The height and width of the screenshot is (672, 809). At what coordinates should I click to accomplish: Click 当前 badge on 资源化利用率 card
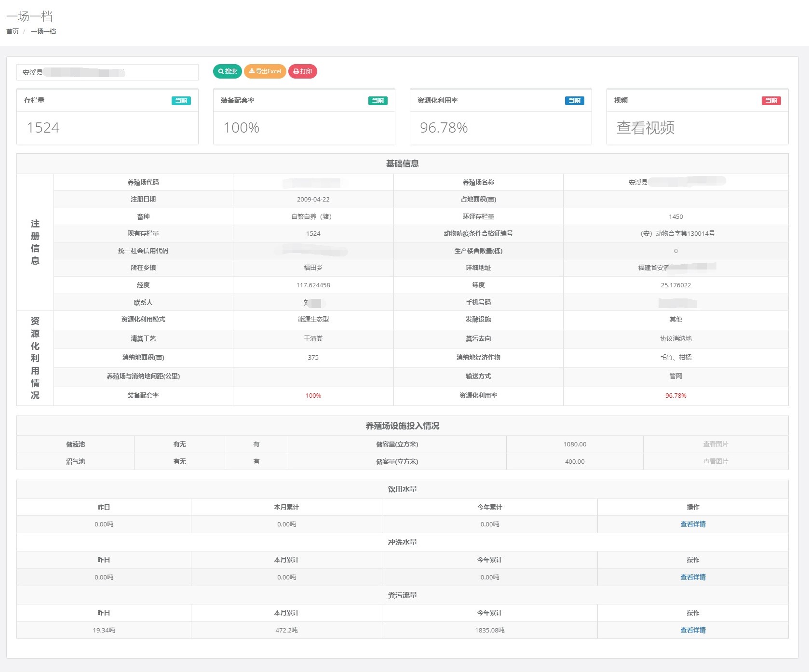[574, 101]
